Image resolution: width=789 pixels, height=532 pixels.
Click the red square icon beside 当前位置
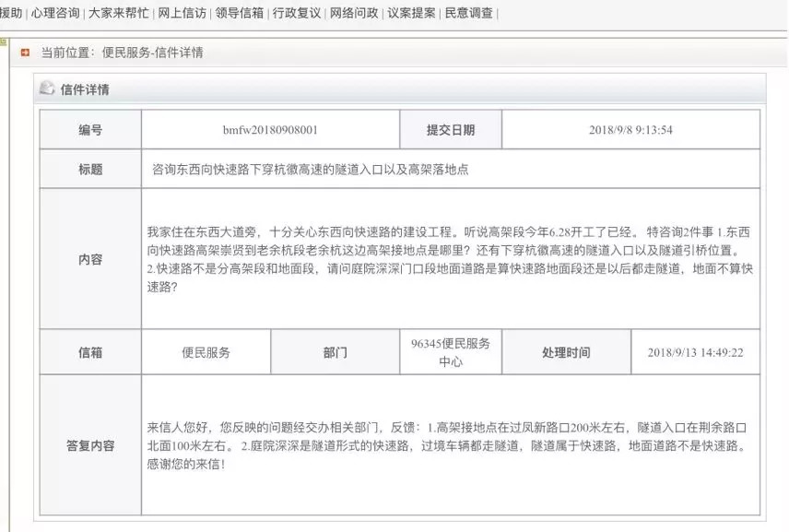25,53
